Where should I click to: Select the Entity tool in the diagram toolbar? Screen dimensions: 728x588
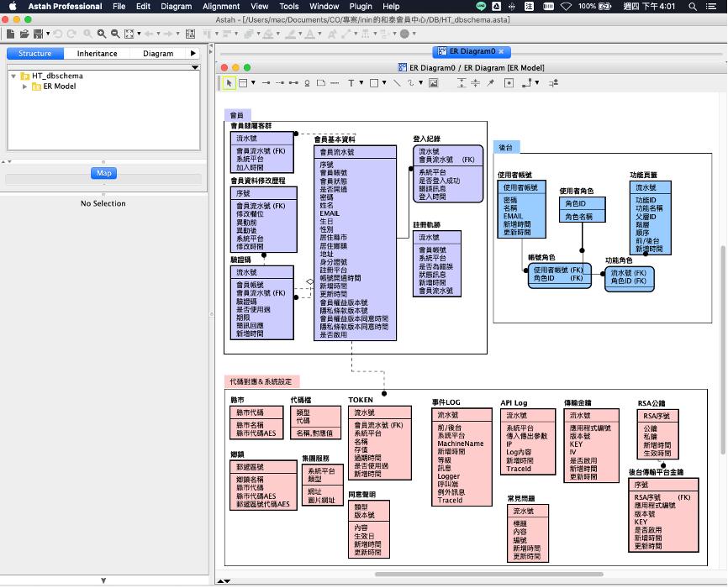tap(243, 83)
